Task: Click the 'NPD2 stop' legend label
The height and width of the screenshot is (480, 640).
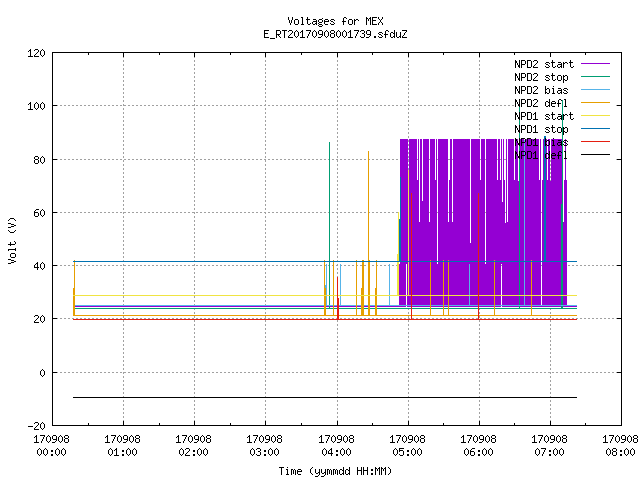Action: (x=541, y=77)
